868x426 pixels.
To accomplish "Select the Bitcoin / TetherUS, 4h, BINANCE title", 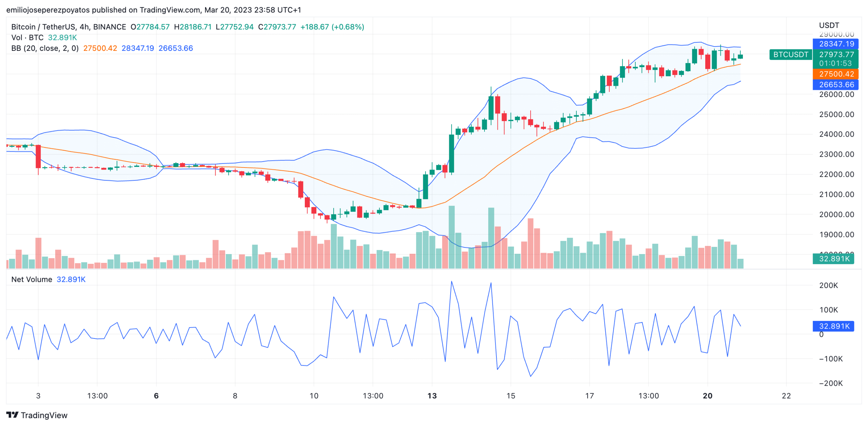I will (x=68, y=27).
